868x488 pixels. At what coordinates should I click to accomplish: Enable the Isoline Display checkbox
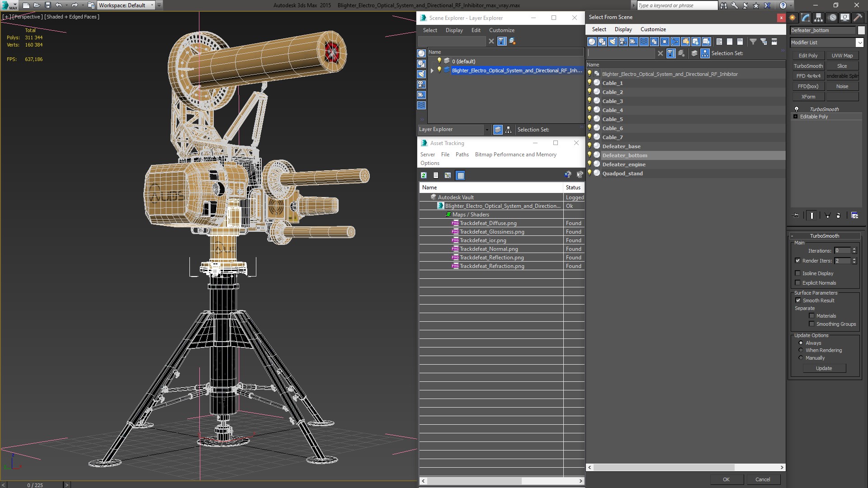point(797,273)
